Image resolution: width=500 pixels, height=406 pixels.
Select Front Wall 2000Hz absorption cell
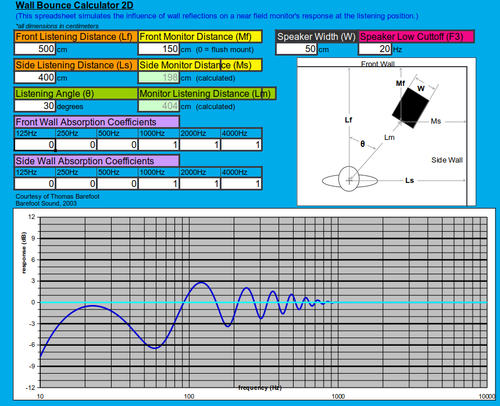(200, 145)
